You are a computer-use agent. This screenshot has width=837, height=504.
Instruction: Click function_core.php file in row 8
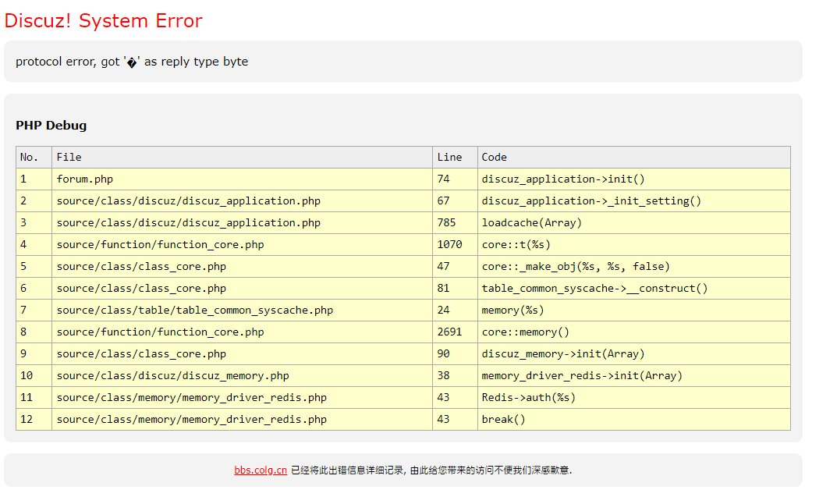[242, 332]
